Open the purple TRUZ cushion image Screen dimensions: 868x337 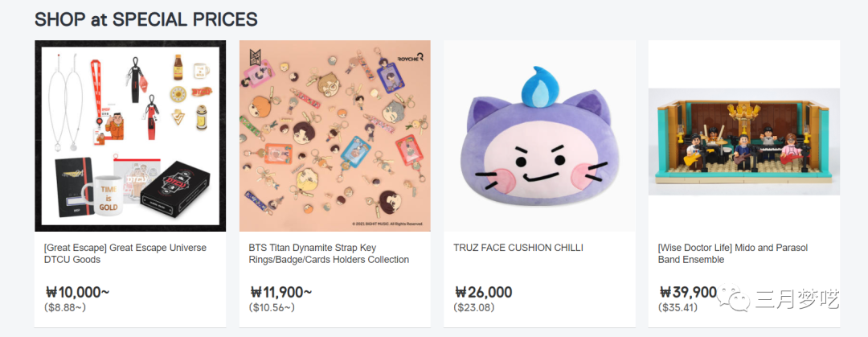point(540,136)
